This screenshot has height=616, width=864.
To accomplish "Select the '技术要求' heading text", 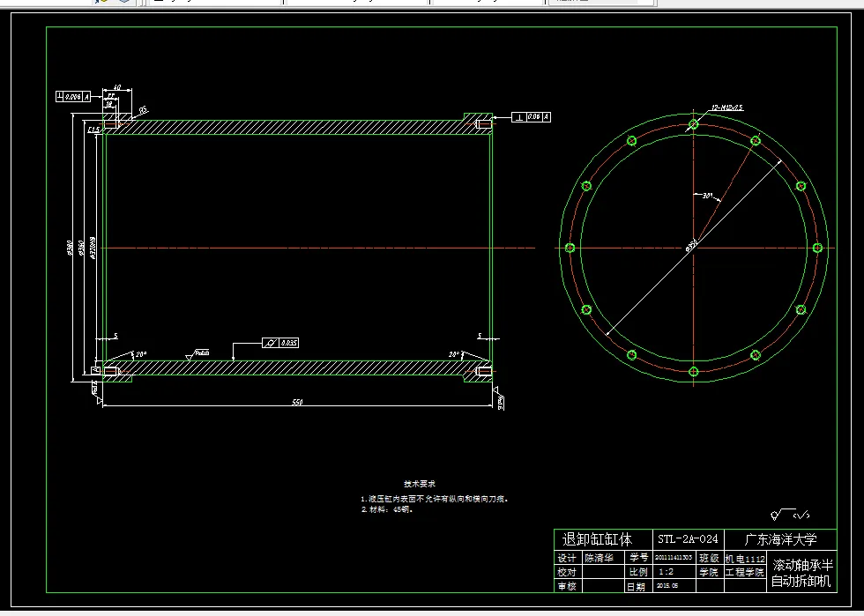I will [420, 484].
